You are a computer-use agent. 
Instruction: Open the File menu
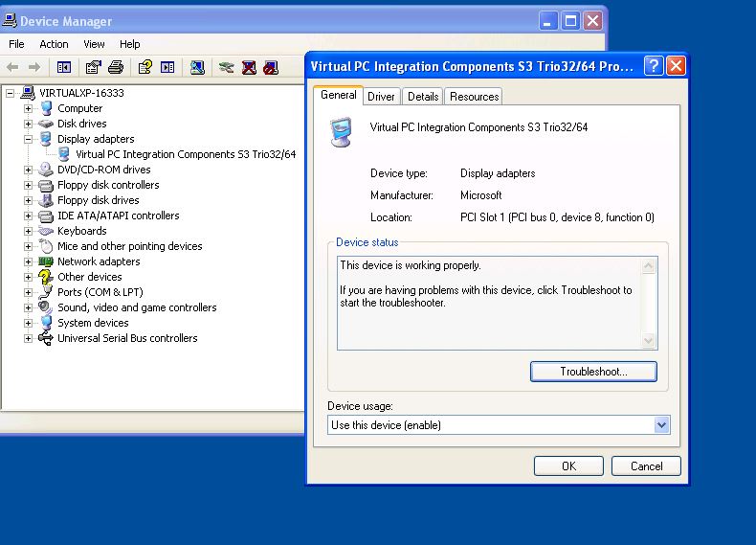[16, 44]
